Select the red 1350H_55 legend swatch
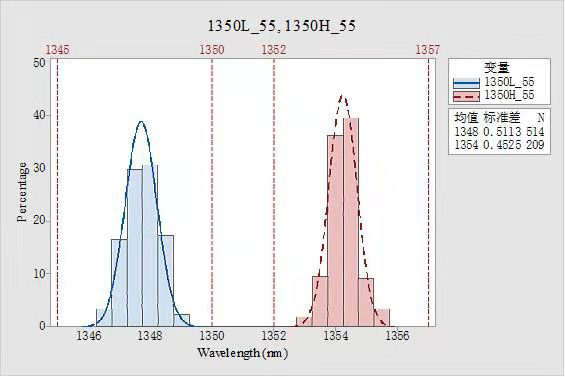The width and height of the screenshot is (565, 377). (466, 97)
